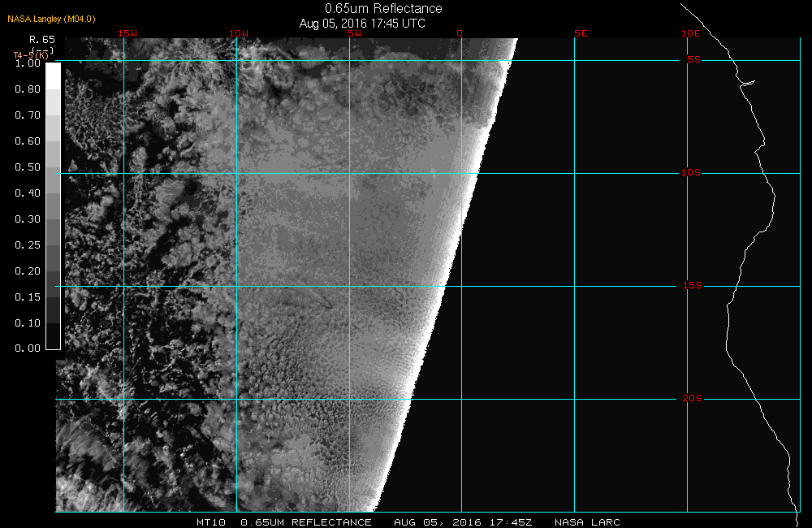Click 'NASA LARC' in the bottom caption

pyautogui.click(x=587, y=522)
